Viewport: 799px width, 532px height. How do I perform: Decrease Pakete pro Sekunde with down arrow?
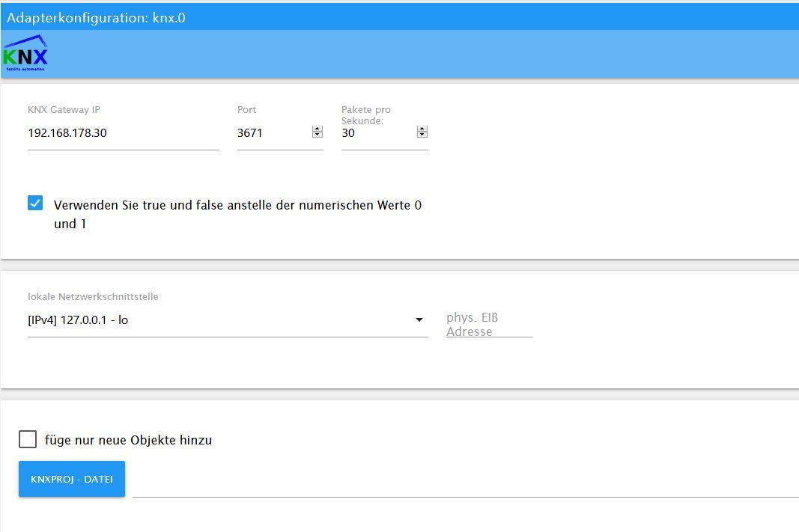coord(422,135)
